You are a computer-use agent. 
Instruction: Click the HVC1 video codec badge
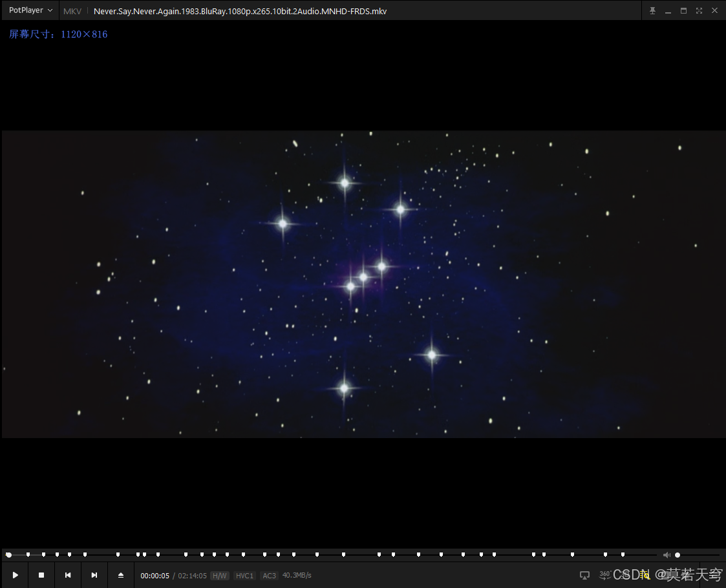(x=244, y=576)
